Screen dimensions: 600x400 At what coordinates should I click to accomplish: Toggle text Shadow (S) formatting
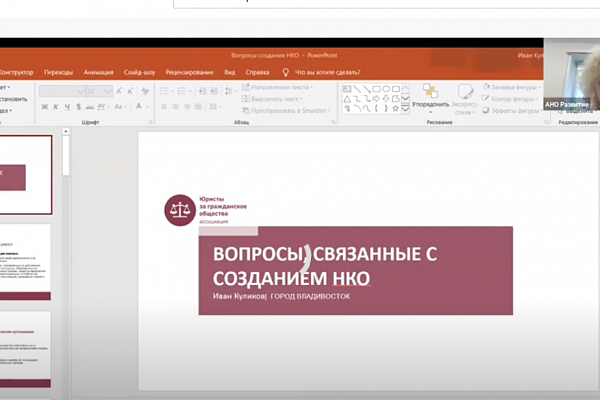pyautogui.click(x=78, y=107)
